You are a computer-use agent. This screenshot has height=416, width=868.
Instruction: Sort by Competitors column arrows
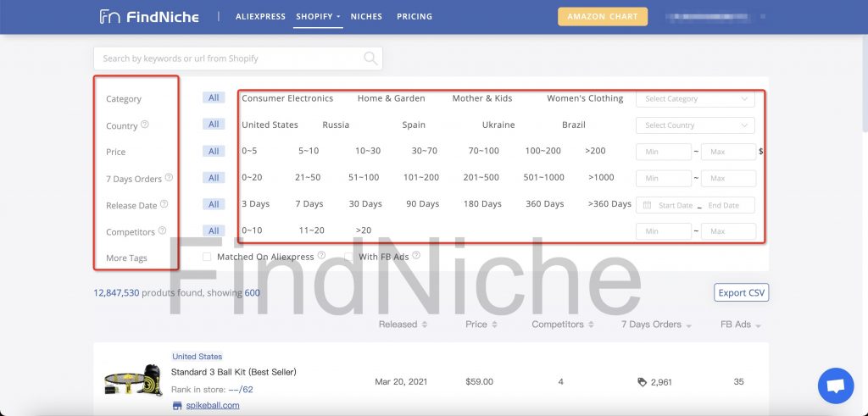click(x=591, y=324)
